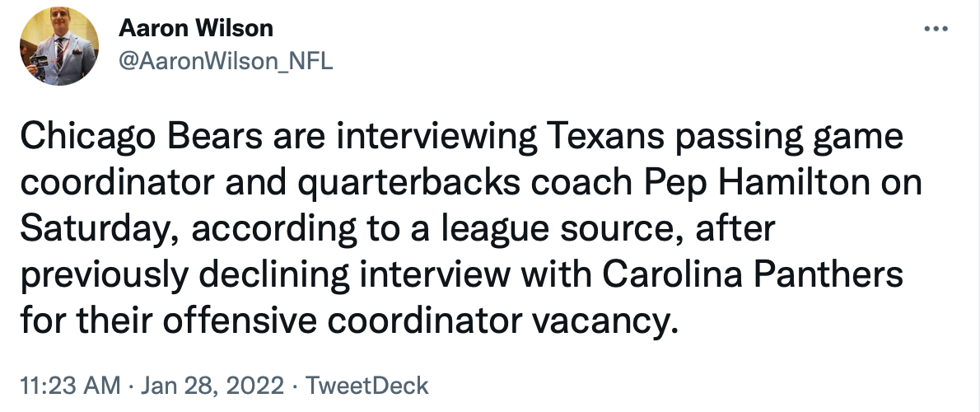Click the Jan 28, 2022 date
The height and width of the screenshot is (412, 980).
212,385
